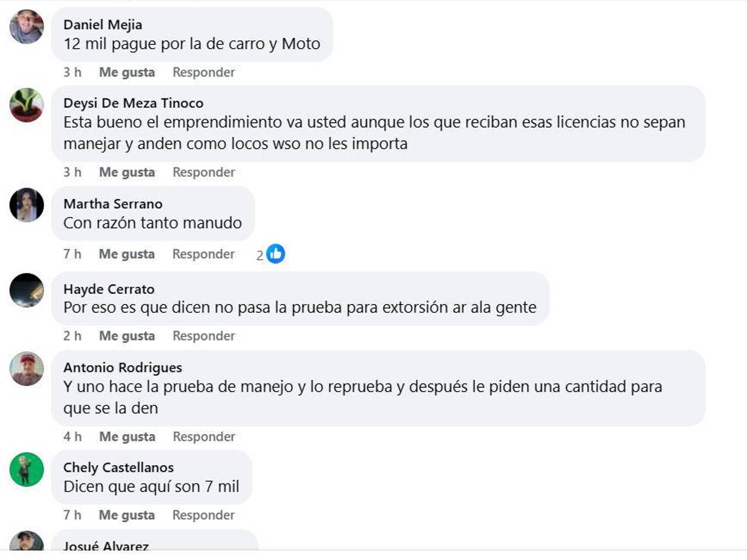Open Antonio Rodrigues' profile picture
747x560 pixels.
(x=27, y=367)
